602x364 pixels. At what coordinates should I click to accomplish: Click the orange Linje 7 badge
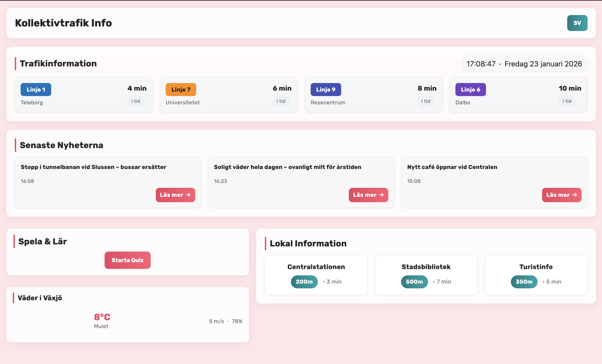click(180, 89)
